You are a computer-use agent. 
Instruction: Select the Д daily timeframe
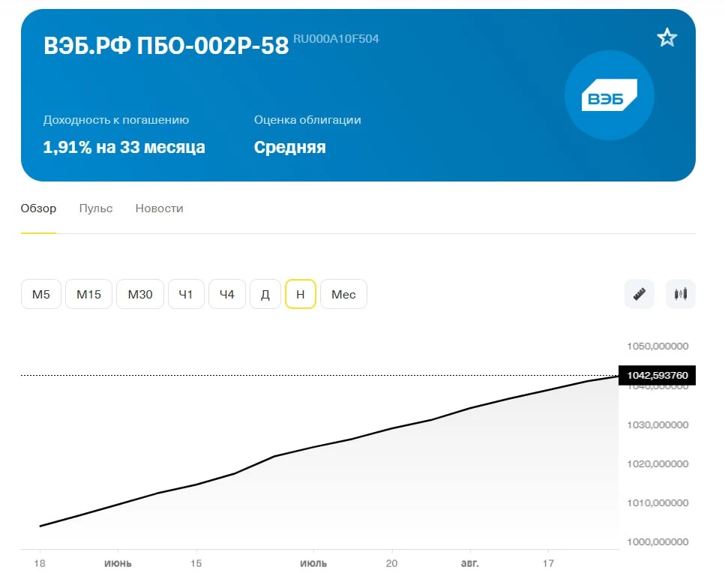[265, 294]
